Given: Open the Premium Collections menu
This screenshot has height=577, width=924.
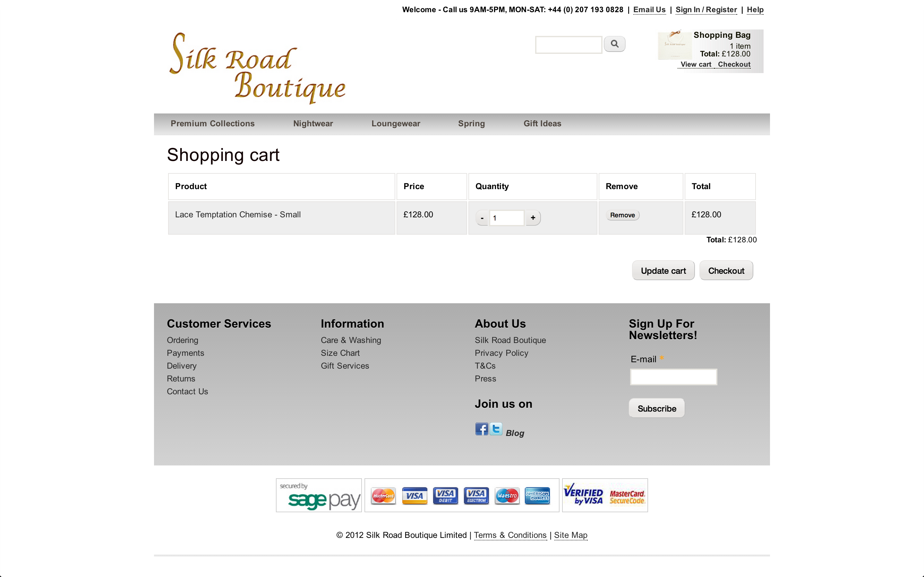Looking at the screenshot, I should pos(212,124).
